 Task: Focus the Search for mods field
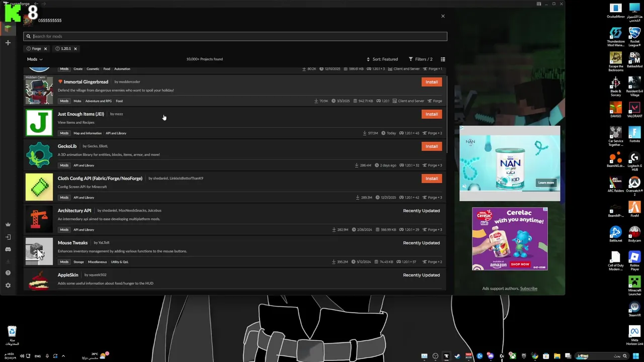(x=235, y=36)
